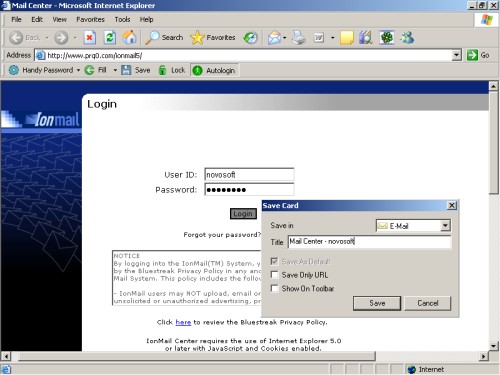
Task: Open Favorites star button
Action: [213, 38]
